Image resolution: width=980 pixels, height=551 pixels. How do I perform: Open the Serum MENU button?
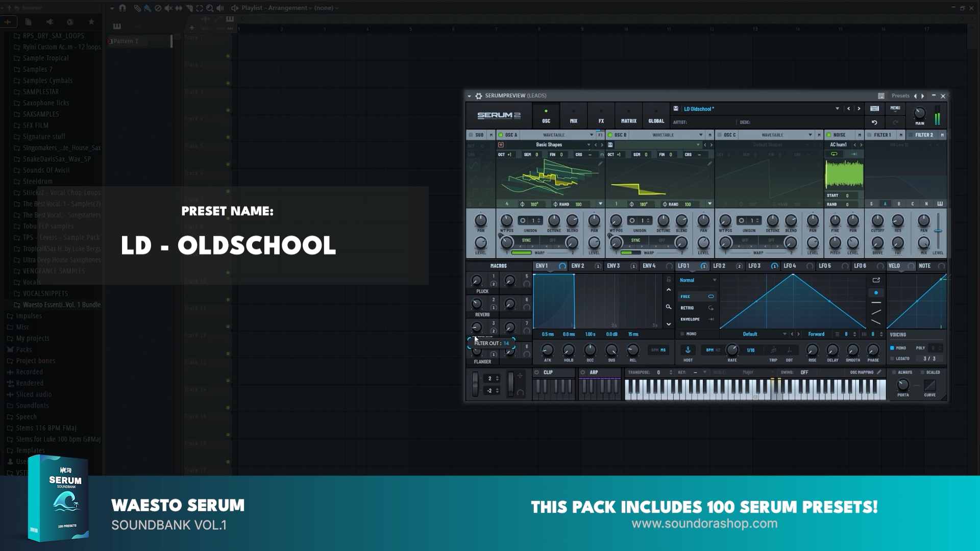click(895, 108)
